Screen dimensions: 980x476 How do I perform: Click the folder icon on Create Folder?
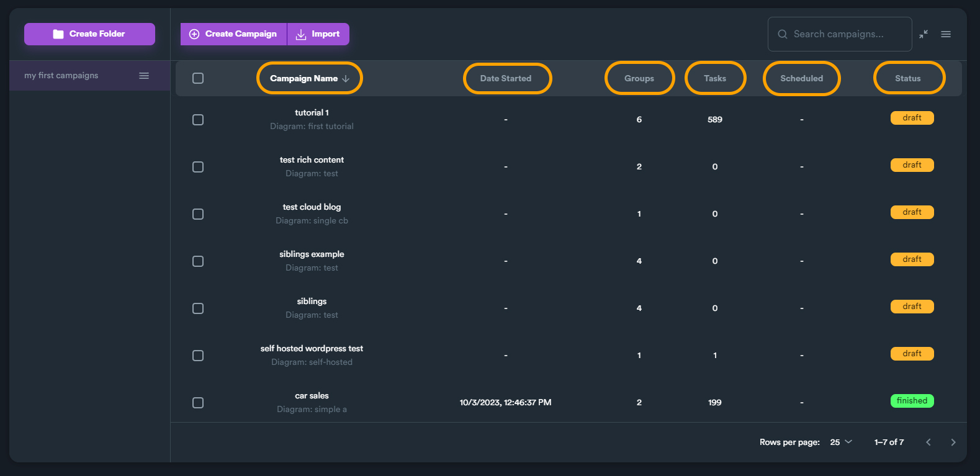(58, 34)
